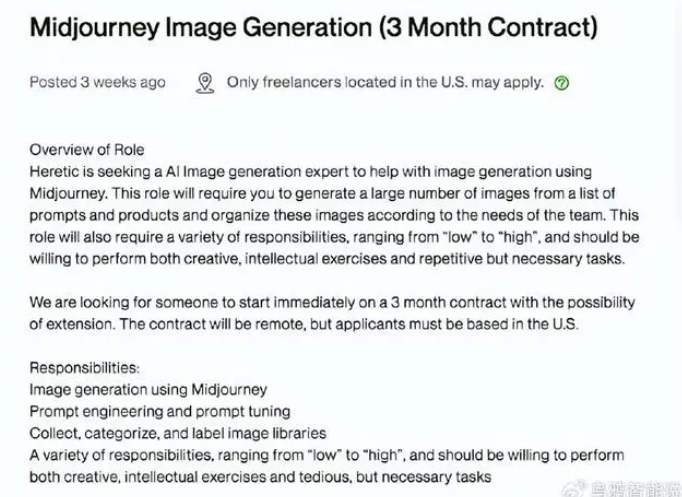The width and height of the screenshot is (682, 497).
Task: Click 'Prompt engineering and prompt tuning' line
Action: (x=160, y=411)
